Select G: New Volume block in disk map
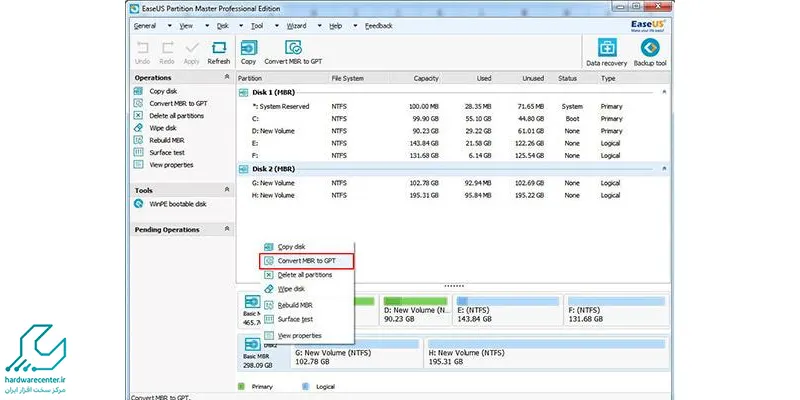The image size is (800, 400). [x=356, y=353]
